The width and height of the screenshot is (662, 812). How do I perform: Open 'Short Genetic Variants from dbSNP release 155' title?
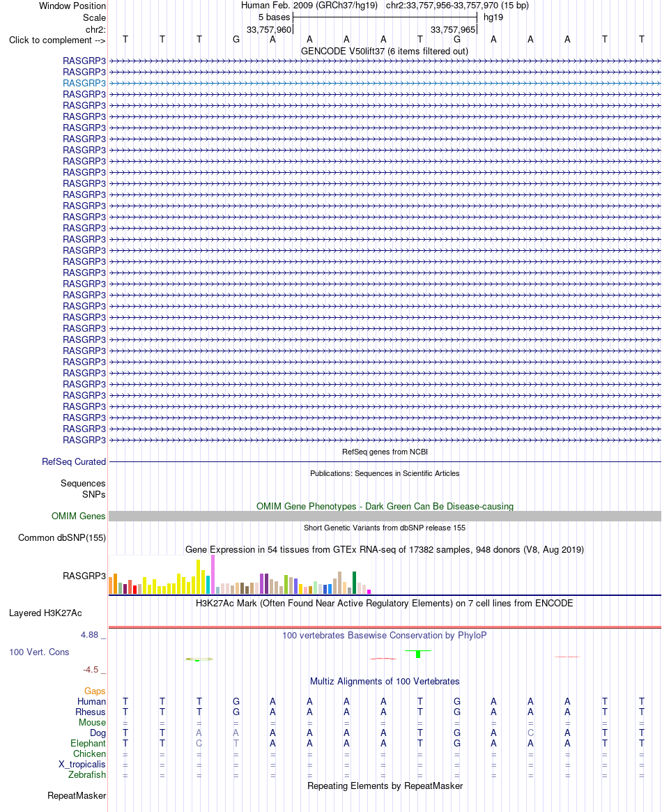click(385, 528)
